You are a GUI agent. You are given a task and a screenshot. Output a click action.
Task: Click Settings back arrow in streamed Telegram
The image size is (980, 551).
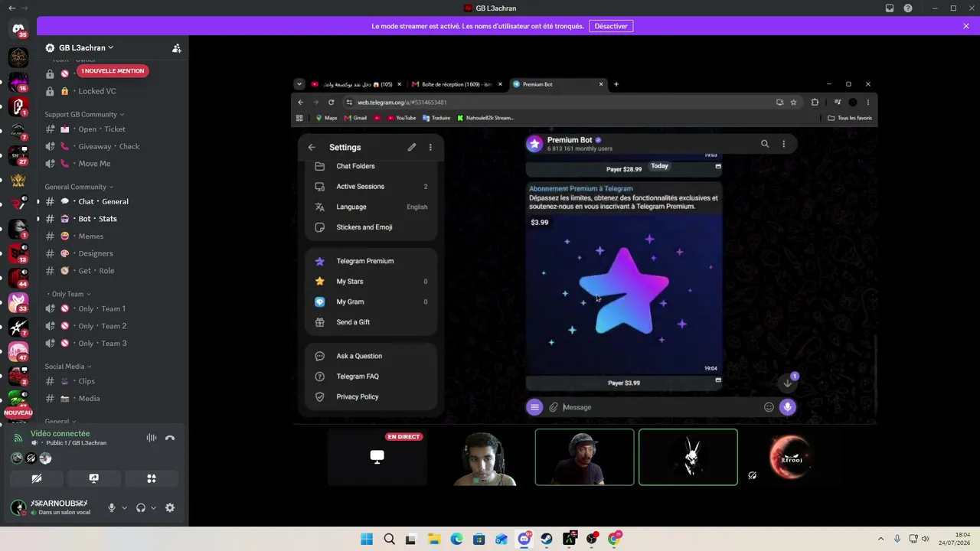click(x=312, y=147)
